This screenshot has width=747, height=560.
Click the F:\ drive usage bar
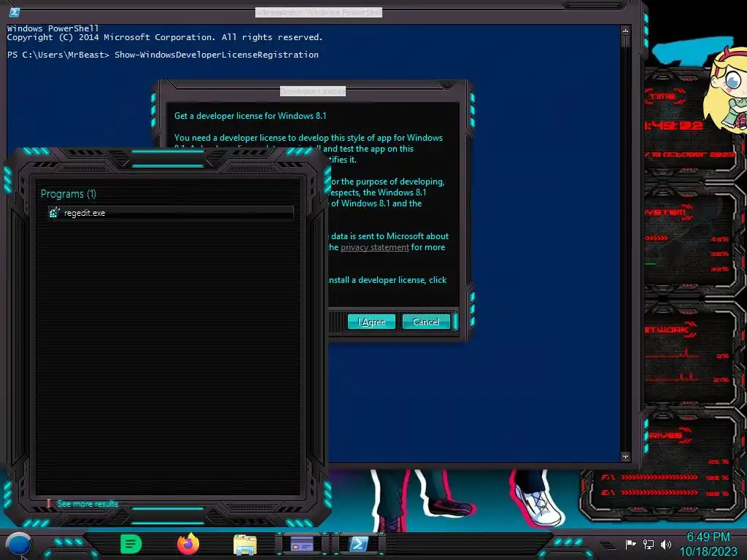click(659, 477)
